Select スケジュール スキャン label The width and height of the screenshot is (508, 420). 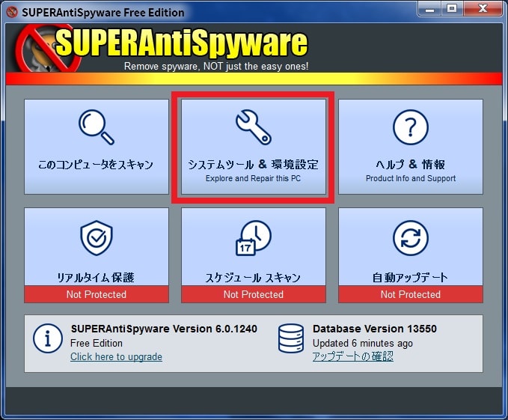254,278
